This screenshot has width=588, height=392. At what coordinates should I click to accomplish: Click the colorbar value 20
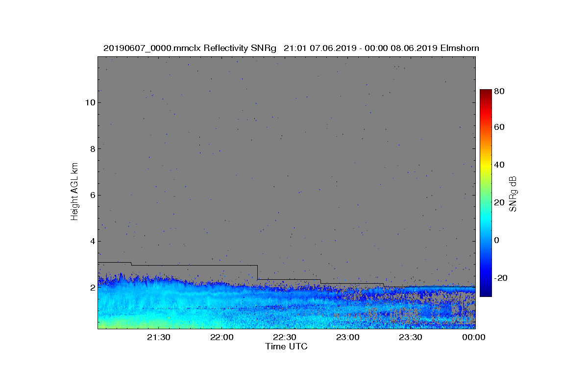[500, 203]
